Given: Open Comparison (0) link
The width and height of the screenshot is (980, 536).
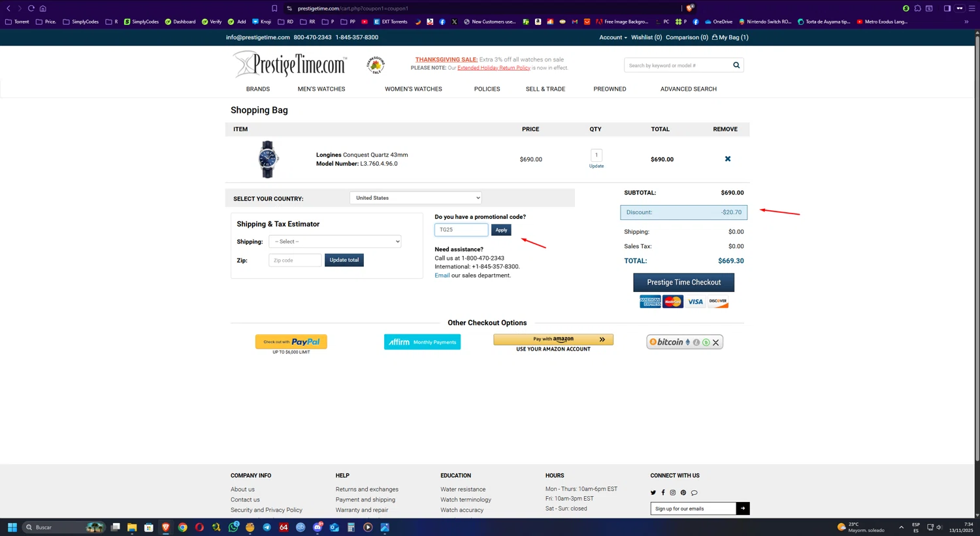Looking at the screenshot, I should [x=687, y=37].
